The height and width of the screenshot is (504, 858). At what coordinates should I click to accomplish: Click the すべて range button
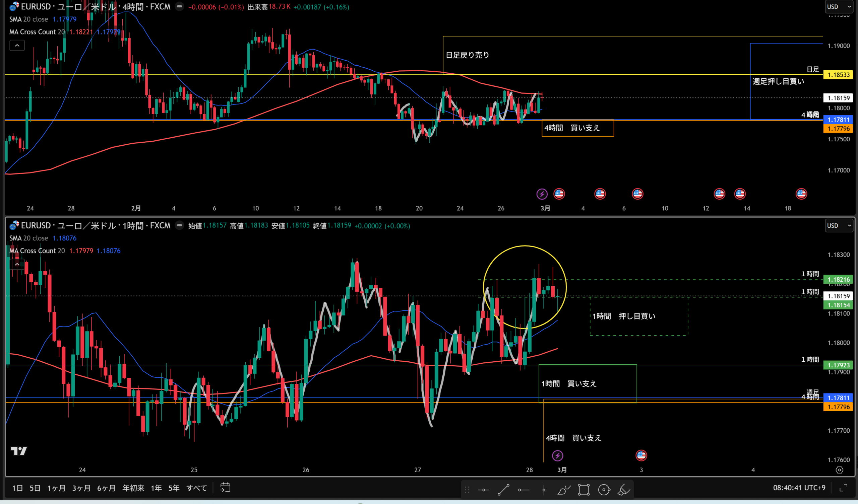[196, 488]
